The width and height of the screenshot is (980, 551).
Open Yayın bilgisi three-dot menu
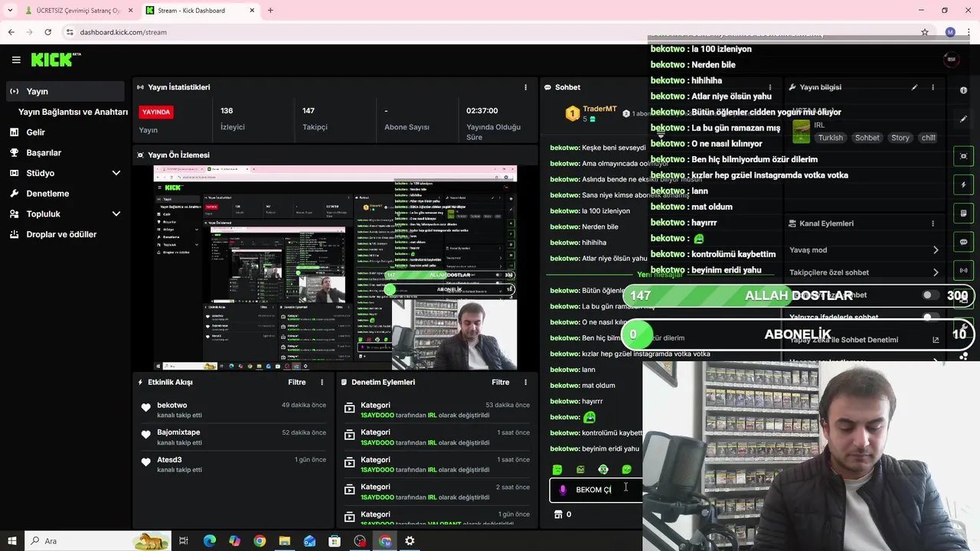coord(933,87)
